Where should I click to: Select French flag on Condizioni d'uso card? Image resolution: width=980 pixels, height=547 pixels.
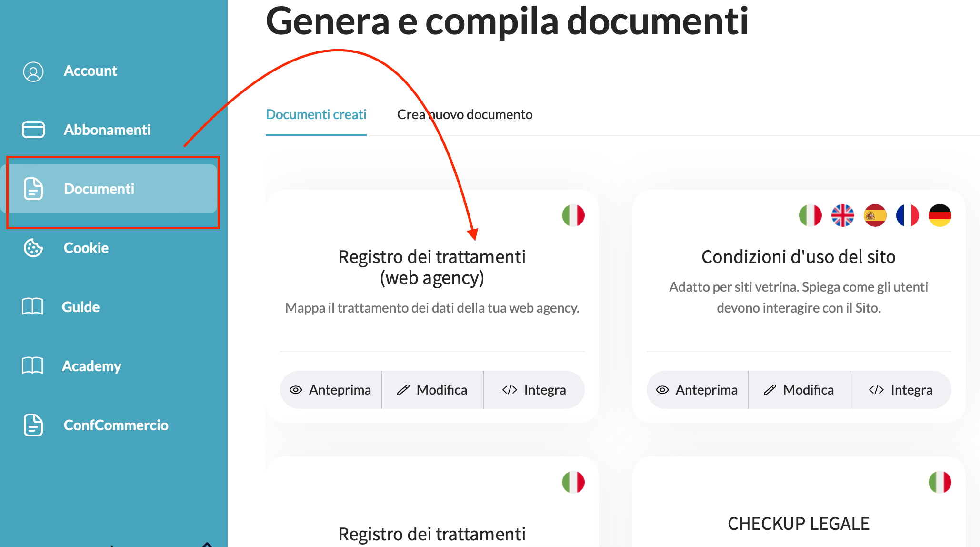[908, 215]
